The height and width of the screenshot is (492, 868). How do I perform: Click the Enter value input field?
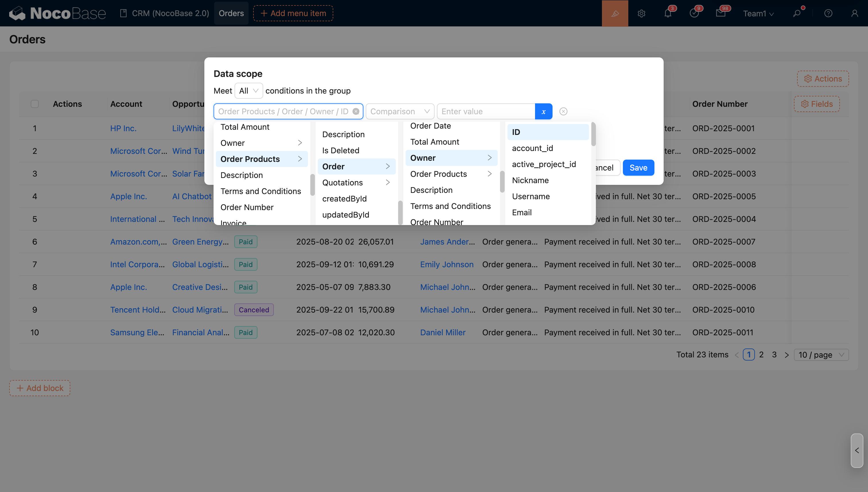pos(486,111)
